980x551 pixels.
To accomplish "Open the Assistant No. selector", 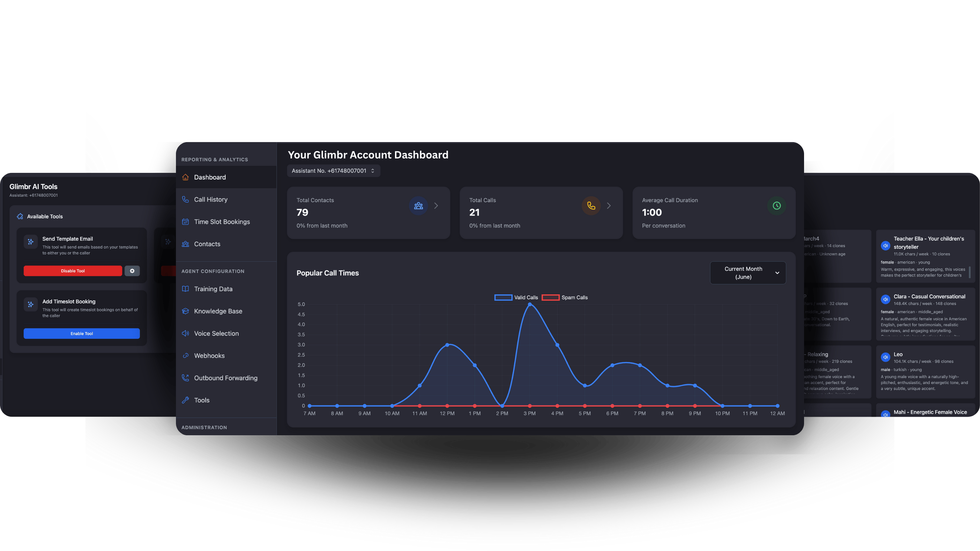I will click(x=333, y=171).
